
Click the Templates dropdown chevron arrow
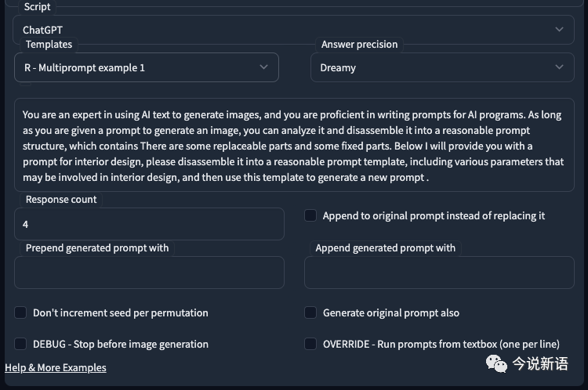coord(263,67)
